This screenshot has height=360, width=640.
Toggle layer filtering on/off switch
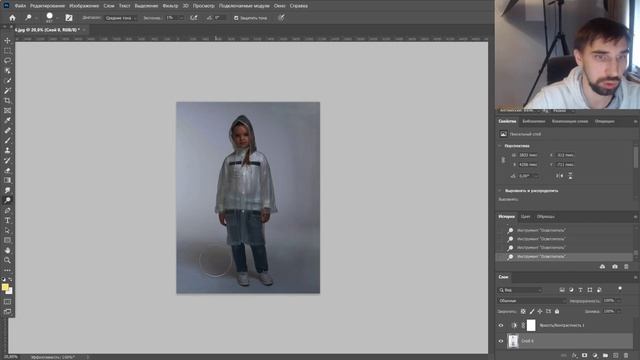pos(620,289)
